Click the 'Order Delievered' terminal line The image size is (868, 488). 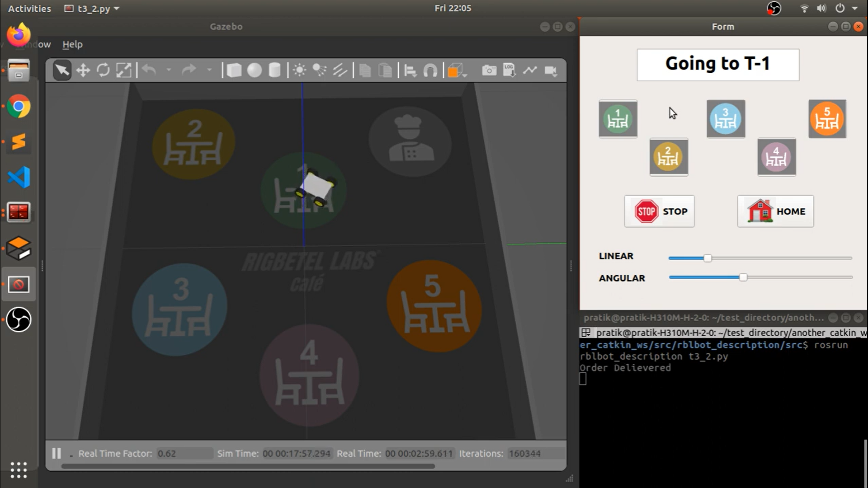[x=625, y=368]
